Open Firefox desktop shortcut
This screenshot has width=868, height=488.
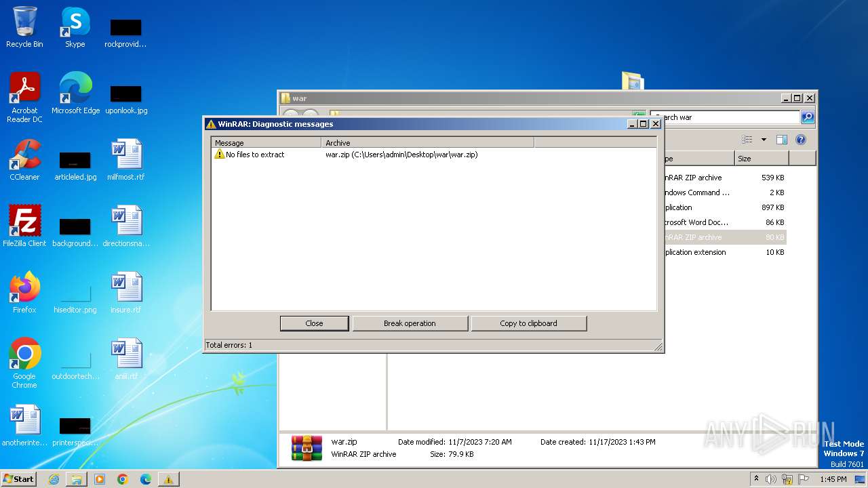24,293
